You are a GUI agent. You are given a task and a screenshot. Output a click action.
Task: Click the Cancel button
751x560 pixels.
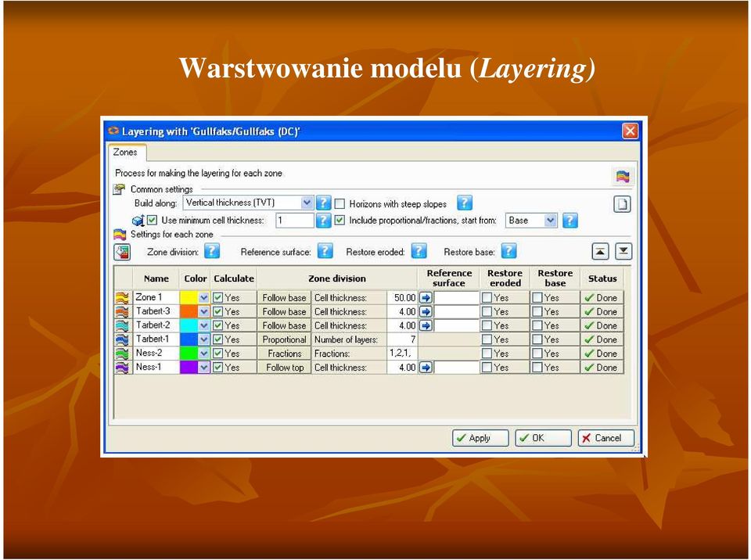(x=605, y=438)
